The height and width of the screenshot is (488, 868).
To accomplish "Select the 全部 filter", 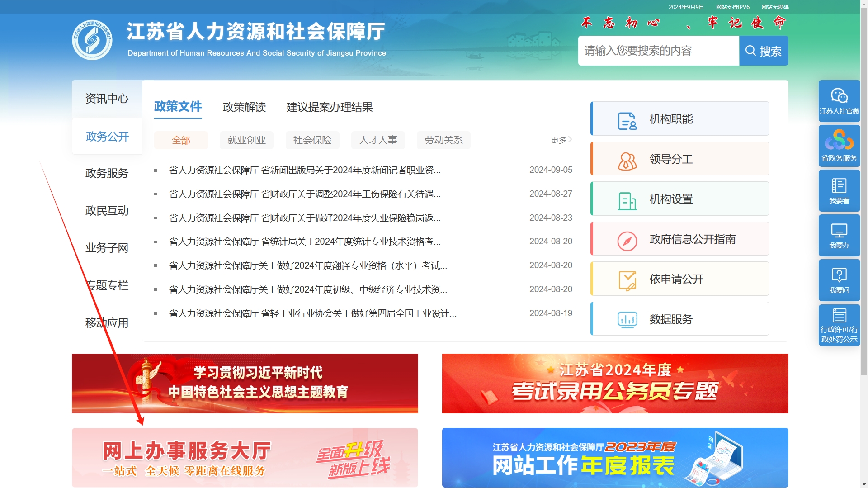I will tap(181, 140).
